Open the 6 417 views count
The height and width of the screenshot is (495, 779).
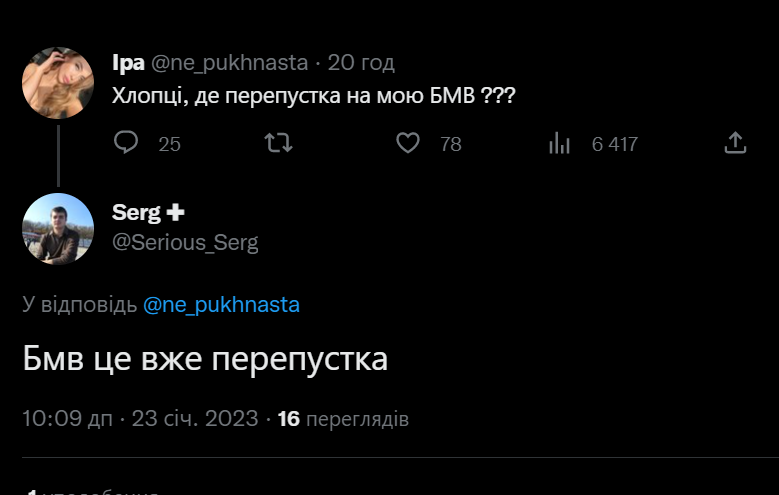click(614, 144)
